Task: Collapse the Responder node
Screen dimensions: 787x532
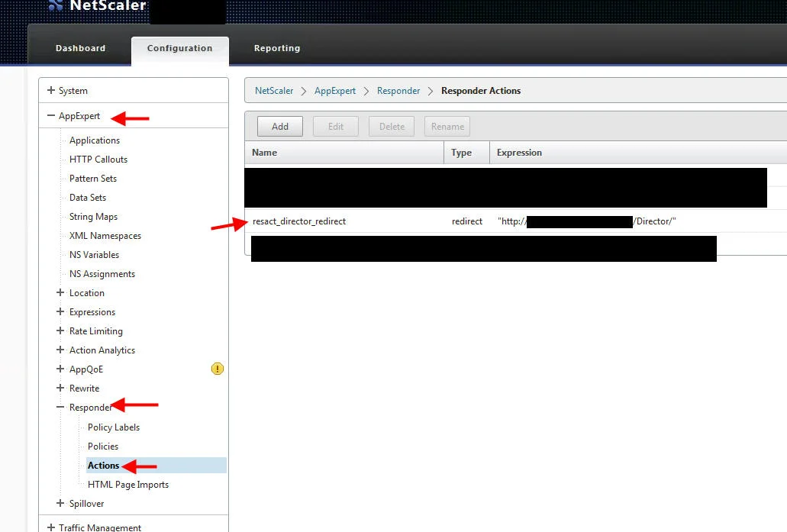Action: click(x=60, y=407)
